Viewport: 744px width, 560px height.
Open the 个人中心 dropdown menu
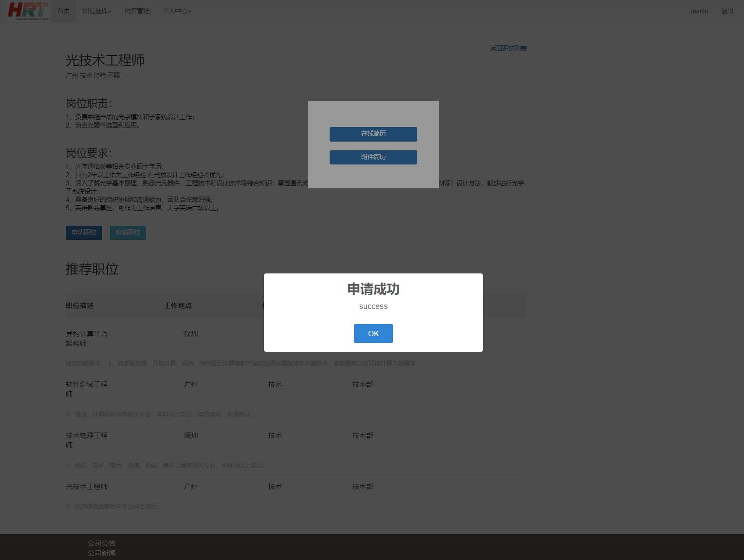tap(176, 11)
